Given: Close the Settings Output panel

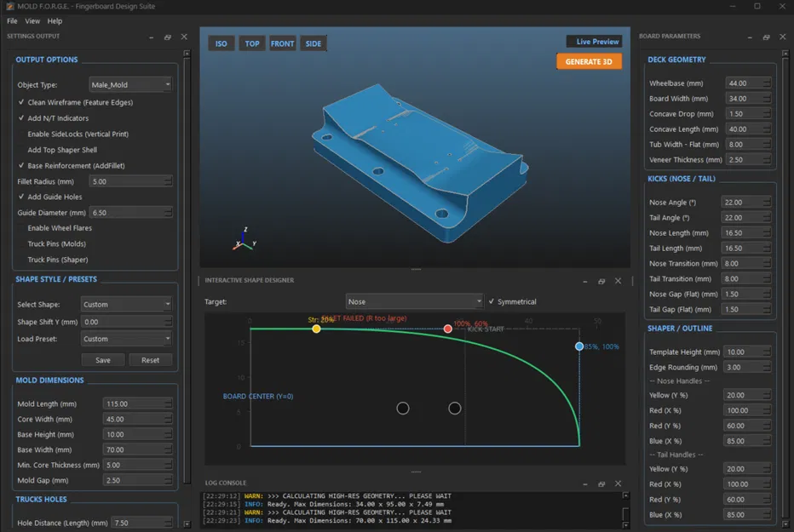Looking at the screenshot, I should click(x=184, y=37).
